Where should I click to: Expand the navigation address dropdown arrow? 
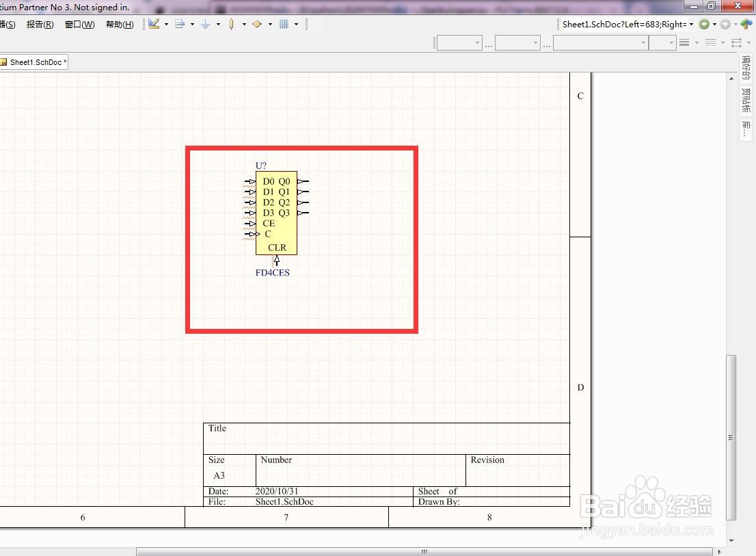click(x=691, y=24)
